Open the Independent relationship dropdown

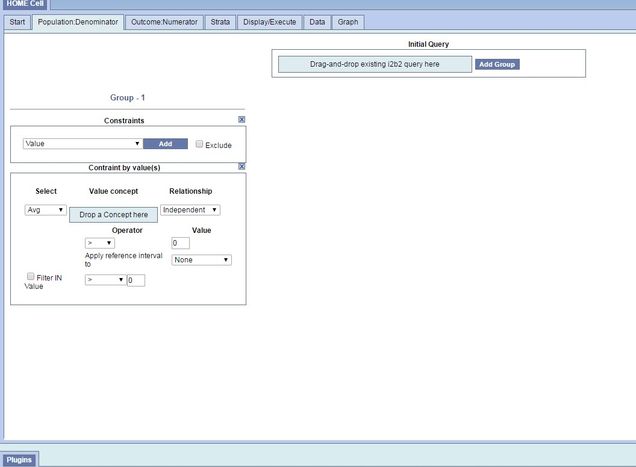[190, 210]
